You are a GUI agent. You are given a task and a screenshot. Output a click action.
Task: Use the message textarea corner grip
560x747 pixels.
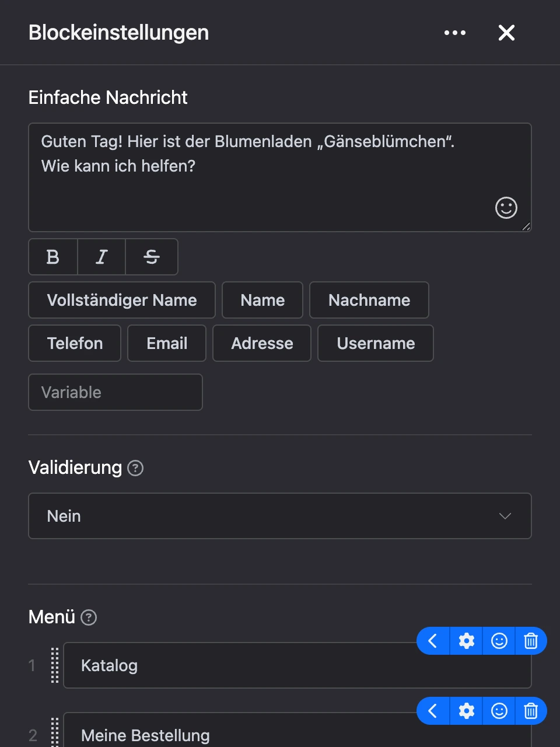point(526,226)
